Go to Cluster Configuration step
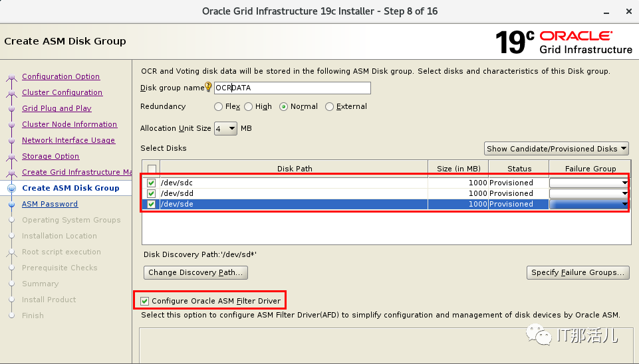Image resolution: width=639 pixels, height=364 pixels. [63, 92]
